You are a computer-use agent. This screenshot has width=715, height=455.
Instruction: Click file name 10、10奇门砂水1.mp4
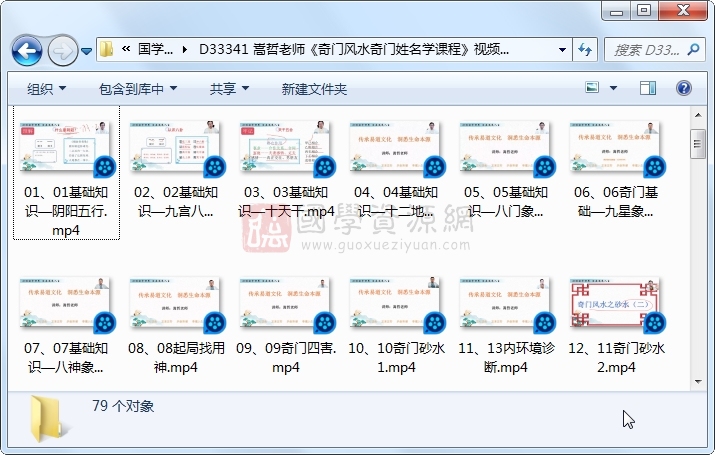396,357
